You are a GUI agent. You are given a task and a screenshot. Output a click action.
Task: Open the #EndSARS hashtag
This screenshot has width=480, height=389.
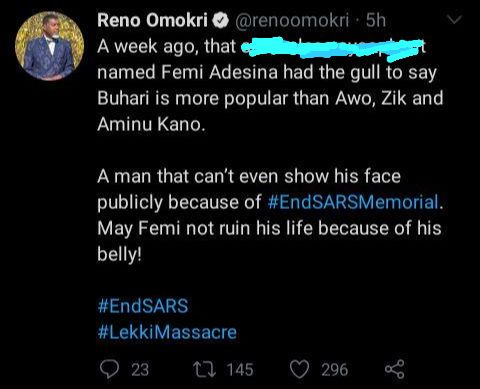tap(143, 306)
